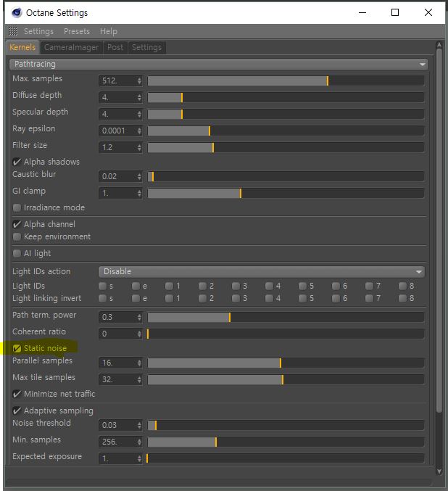
Task: Toggle the Static noise checkbox
Action: [17, 348]
